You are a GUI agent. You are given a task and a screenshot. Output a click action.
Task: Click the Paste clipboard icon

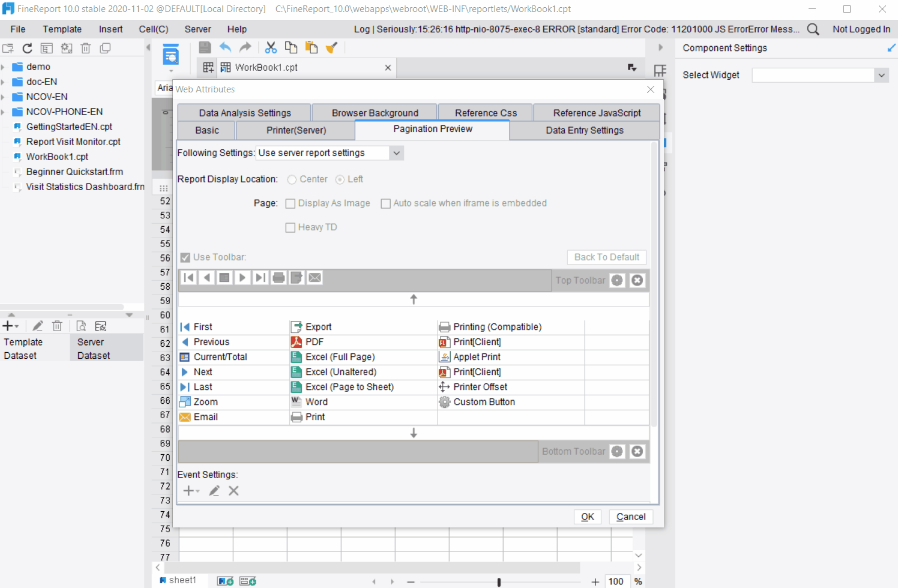[x=312, y=47]
